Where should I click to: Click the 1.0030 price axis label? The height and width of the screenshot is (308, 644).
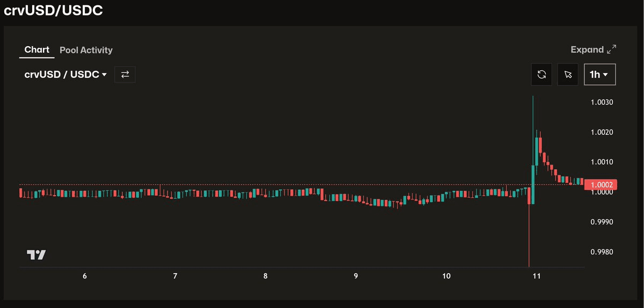pos(601,102)
